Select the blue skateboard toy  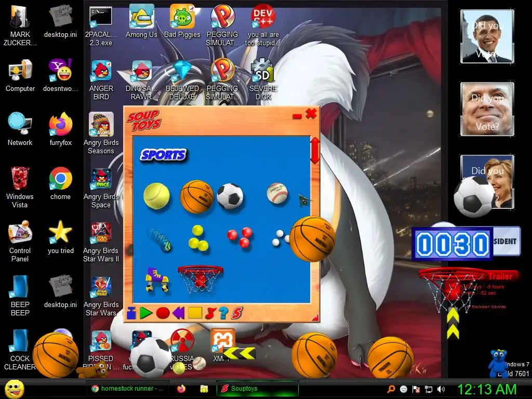pos(161,240)
